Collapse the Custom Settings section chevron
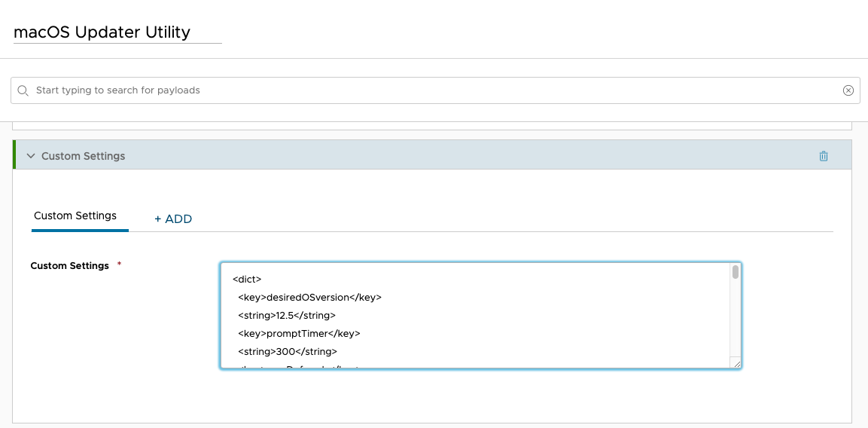 tap(30, 156)
